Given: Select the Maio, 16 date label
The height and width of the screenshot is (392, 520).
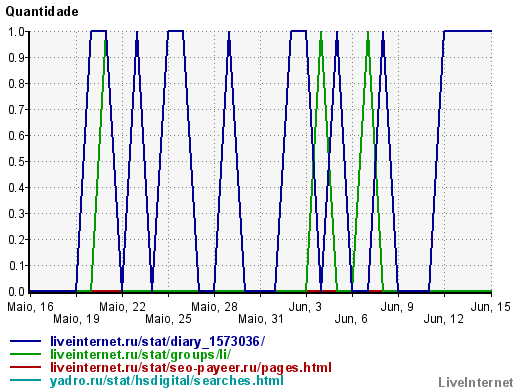Looking at the screenshot, I should pos(30,307).
